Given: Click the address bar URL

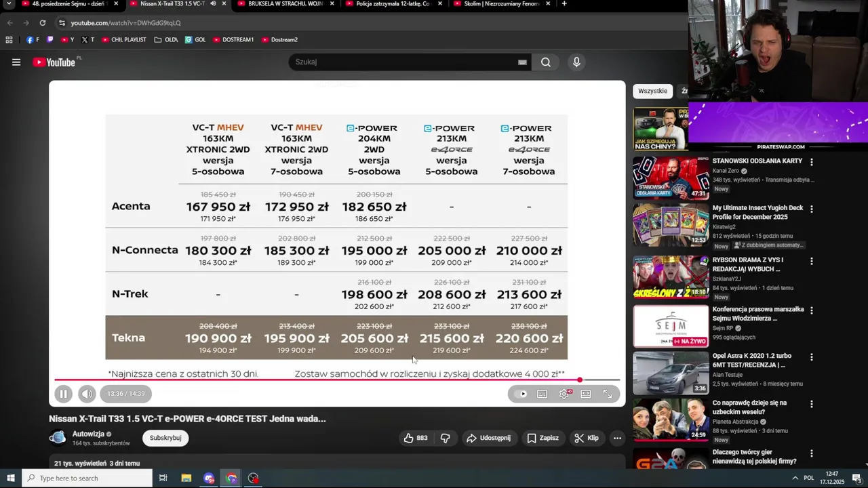Looking at the screenshot, I should pos(125,23).
